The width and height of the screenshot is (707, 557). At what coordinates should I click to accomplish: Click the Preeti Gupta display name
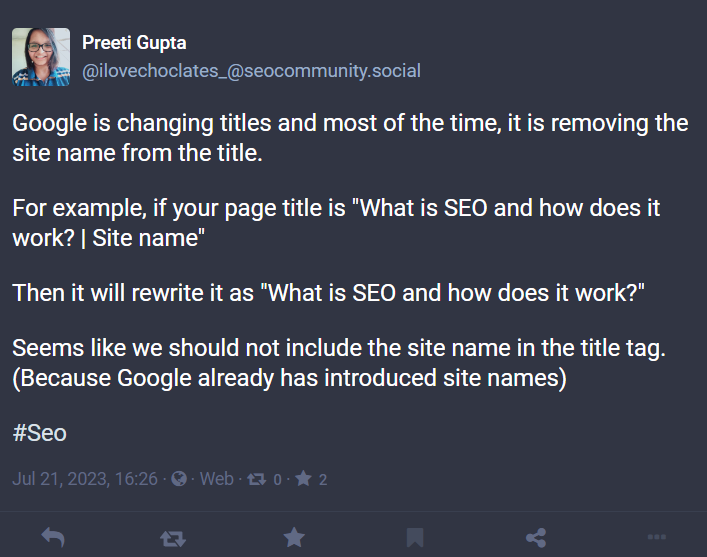click(x=134, y=43)
